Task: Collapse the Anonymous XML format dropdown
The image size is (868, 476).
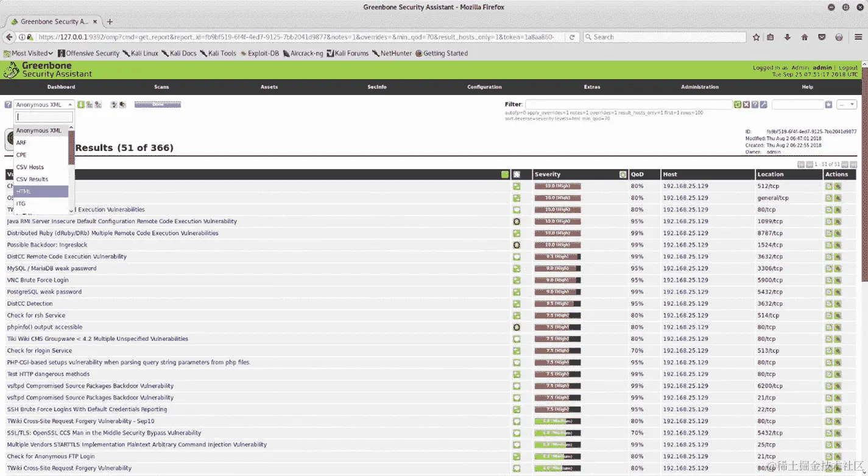Action: [x=44, y=105]
